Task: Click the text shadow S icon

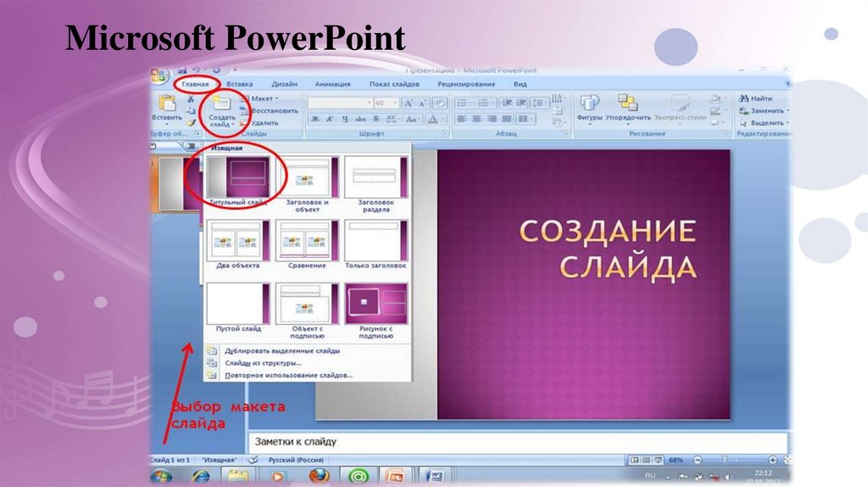Action: coord(376,119)
